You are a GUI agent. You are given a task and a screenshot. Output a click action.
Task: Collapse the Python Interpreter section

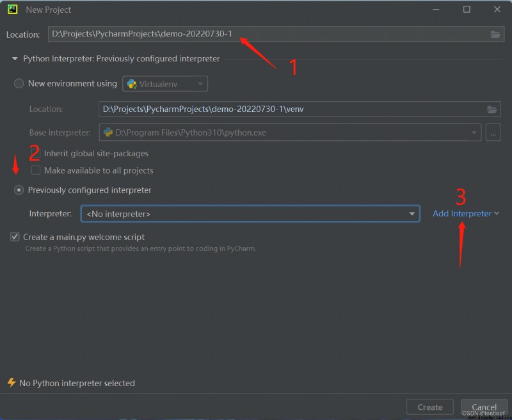click(15, 59)
